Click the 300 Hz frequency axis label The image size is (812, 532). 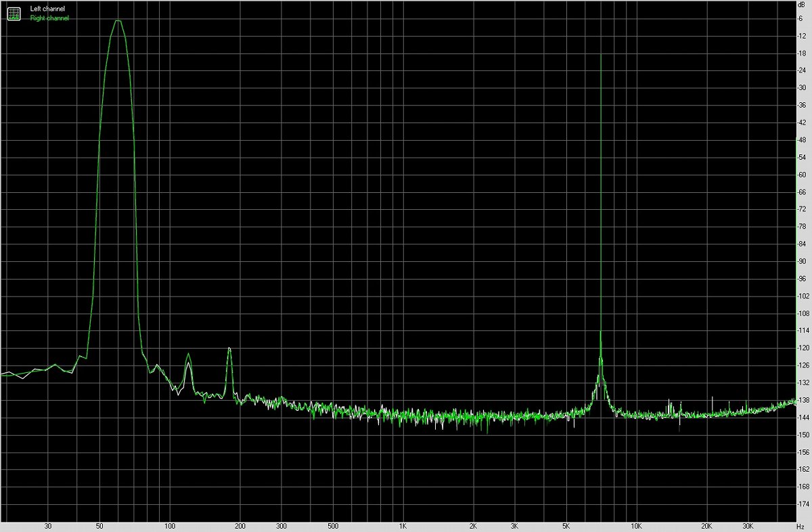tap(281, 526)
